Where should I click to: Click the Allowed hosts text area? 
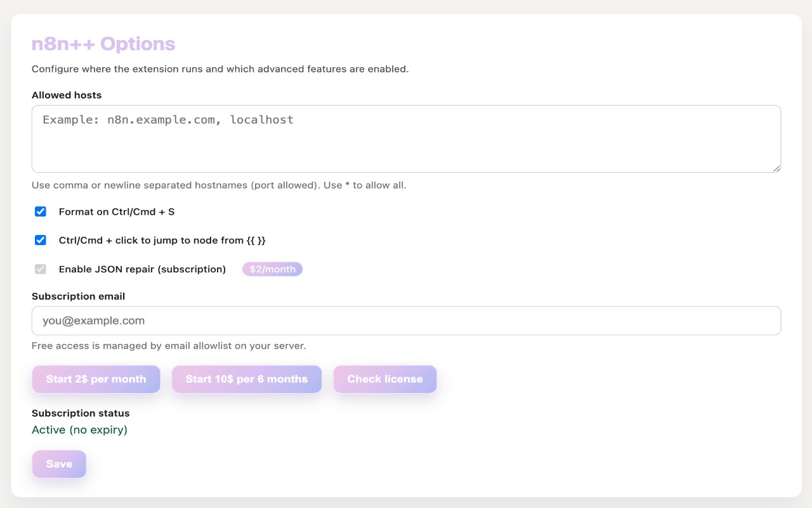406,139
